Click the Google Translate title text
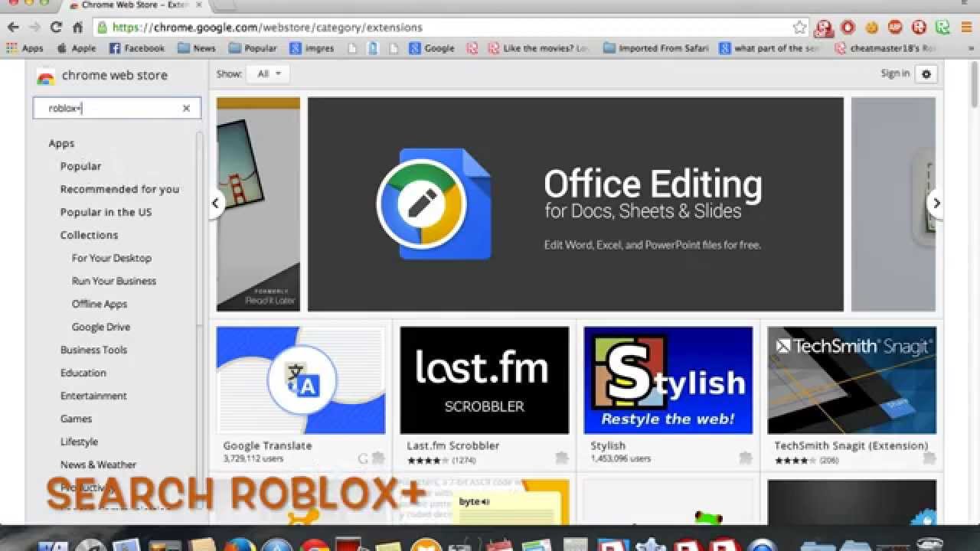This screenshot has height=551, width=980. pyautogui.click(x=267, y=445)
